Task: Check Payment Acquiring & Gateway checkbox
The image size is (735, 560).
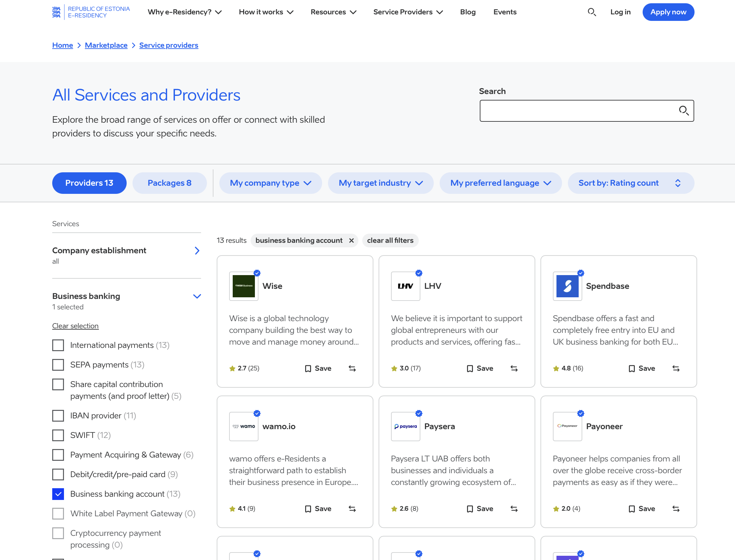Action: [x=58, y=455]
